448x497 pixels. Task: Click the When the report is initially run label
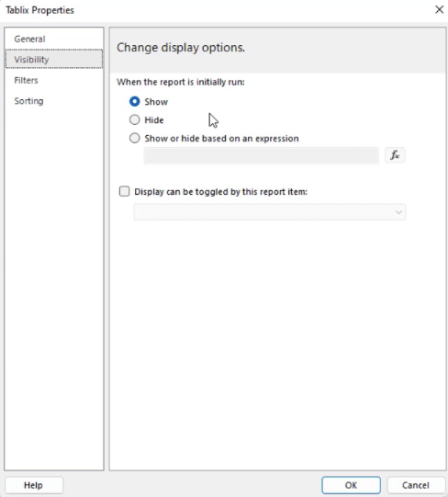pyautogui.click(x=181, y=82)
